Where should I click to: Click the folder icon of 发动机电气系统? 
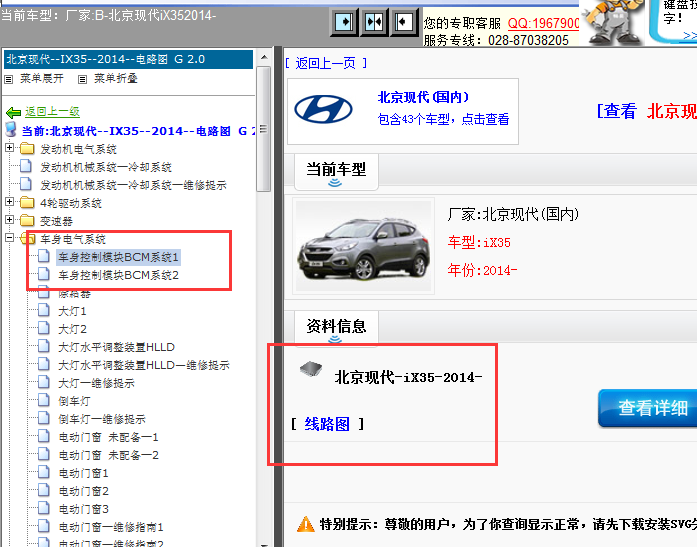[x=27, y=148]
